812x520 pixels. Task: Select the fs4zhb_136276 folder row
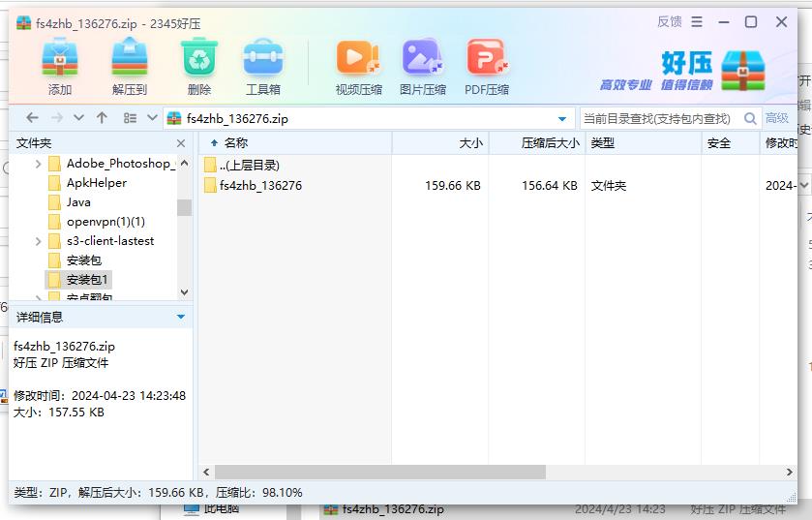click(x=253, y=185)
